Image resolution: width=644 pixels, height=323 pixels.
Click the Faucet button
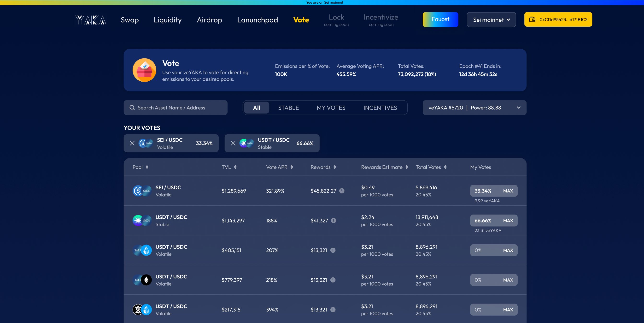[440, 19]
